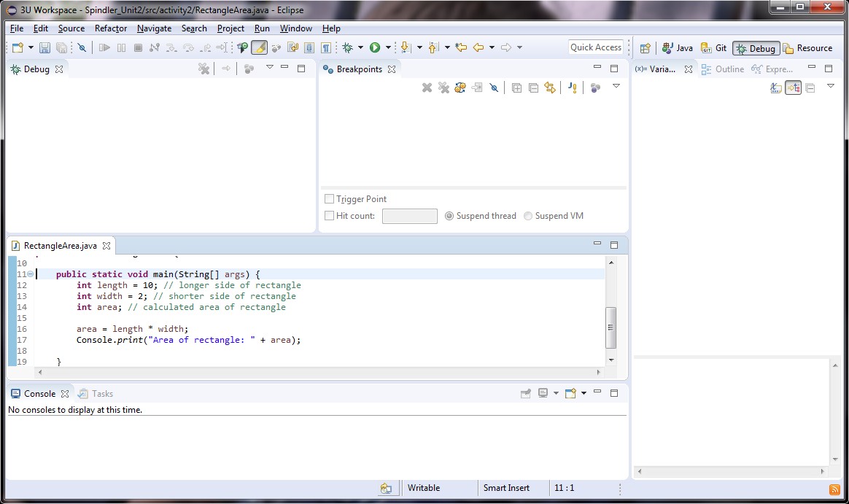Click Add Java Exception Breakpoint icon
Viewport: 849px width, 504px height.
pos(573,88)
